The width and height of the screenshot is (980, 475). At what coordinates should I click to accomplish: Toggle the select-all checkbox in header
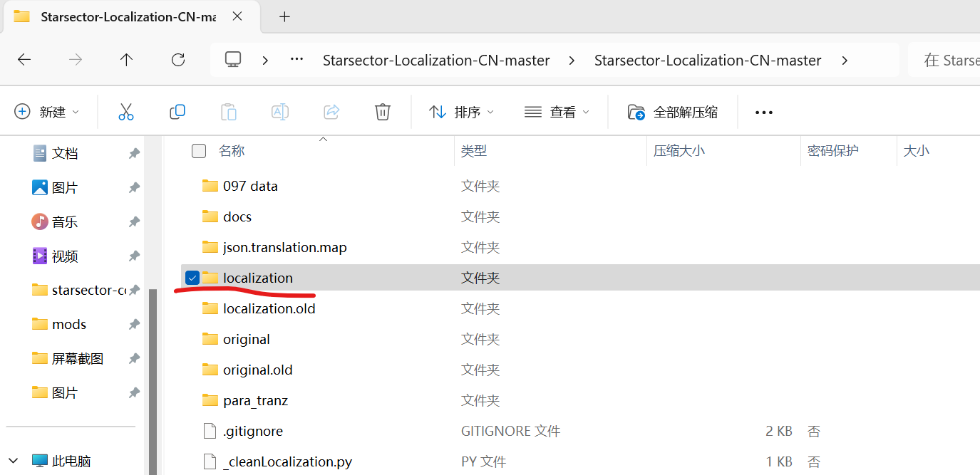click(x=199, y=151)
